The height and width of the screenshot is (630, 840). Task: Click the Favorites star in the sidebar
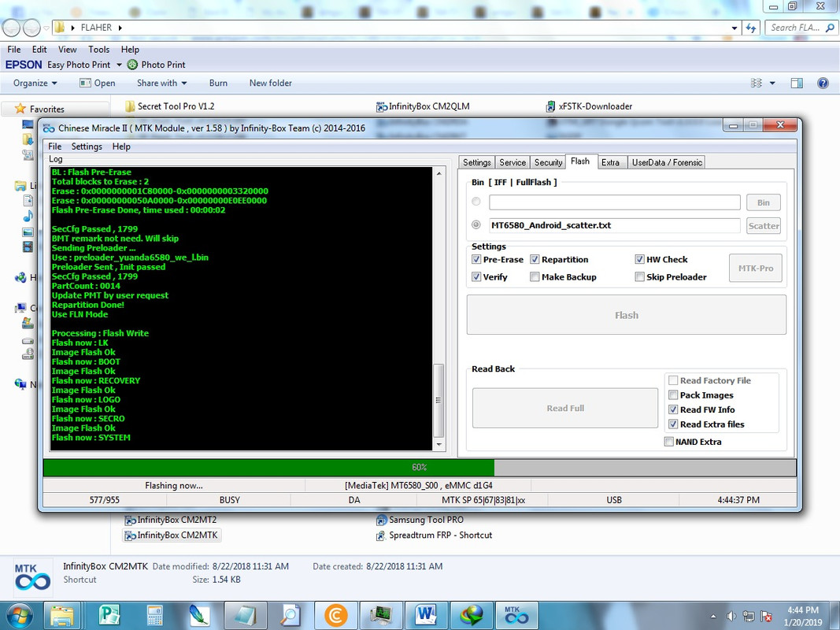coord(20,109)
